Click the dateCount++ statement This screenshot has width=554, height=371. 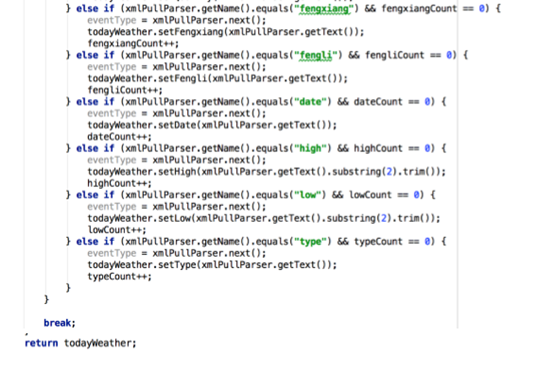119,137
